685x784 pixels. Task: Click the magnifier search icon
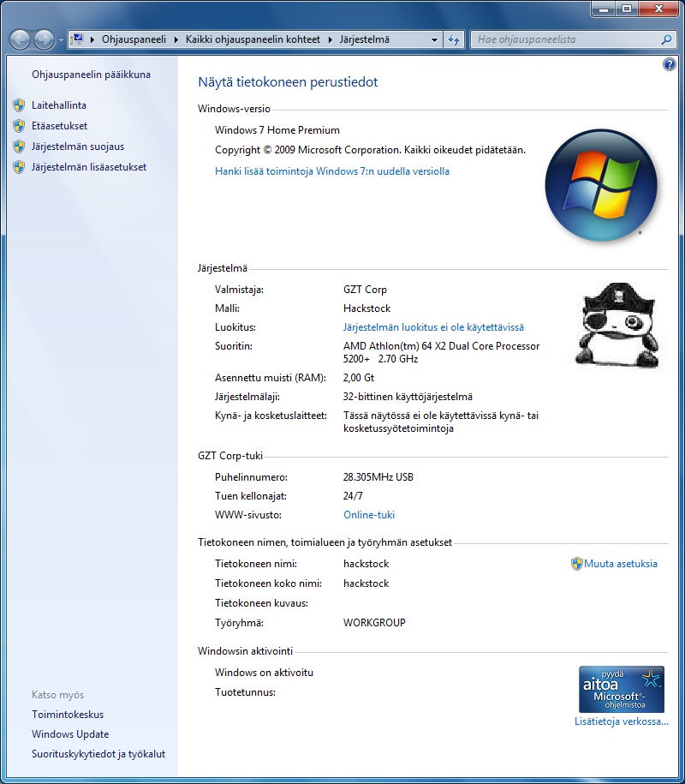click(x=666, y=39)
